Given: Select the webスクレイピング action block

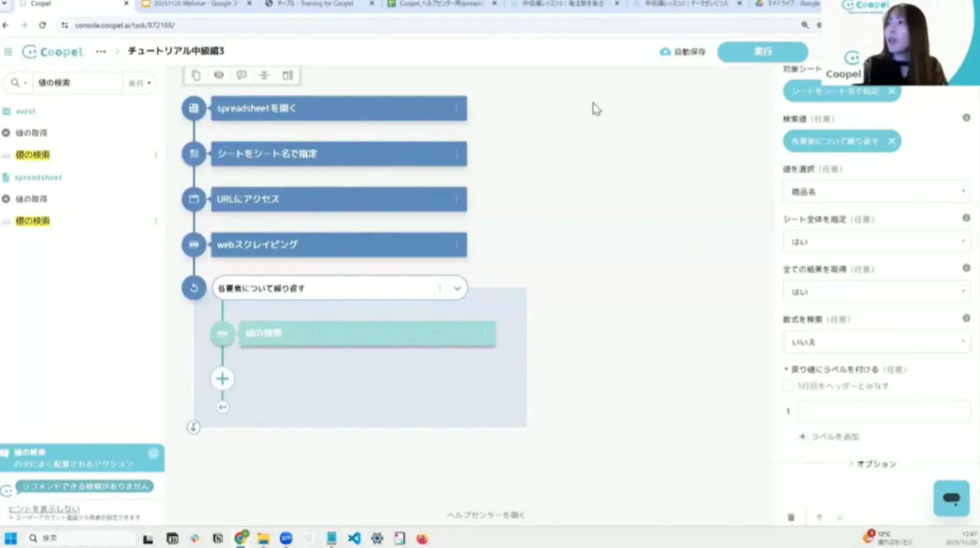Looking at the screenshot, I should 339,244.
